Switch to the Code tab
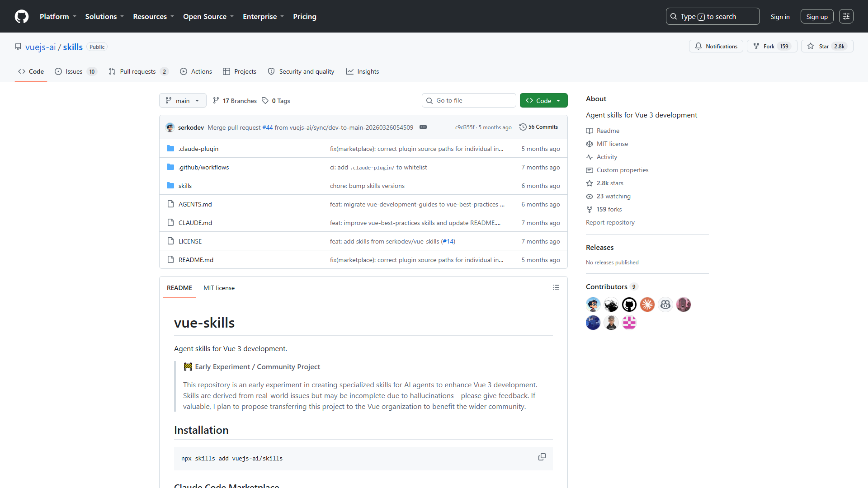The width and height of the screenshot is (868, 488). point(31,71)
